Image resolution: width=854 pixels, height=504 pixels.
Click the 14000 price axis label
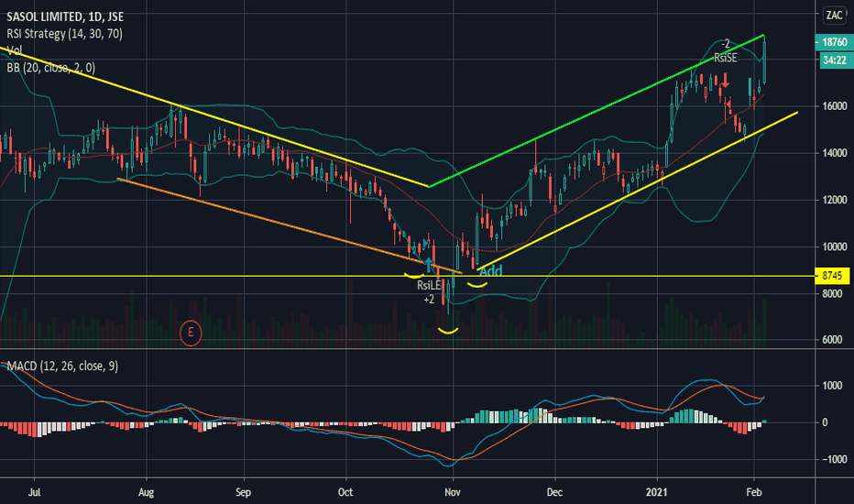[x=835, y=153]
